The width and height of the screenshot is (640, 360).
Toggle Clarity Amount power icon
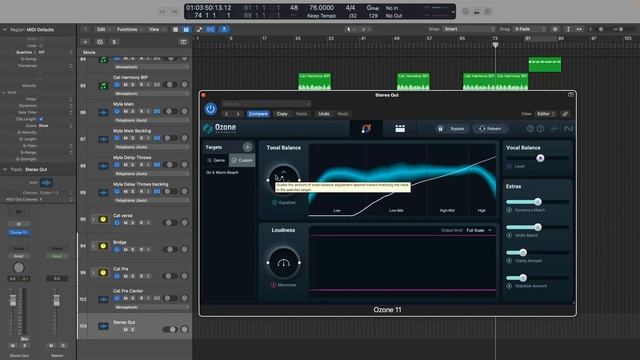coord(509,260)
